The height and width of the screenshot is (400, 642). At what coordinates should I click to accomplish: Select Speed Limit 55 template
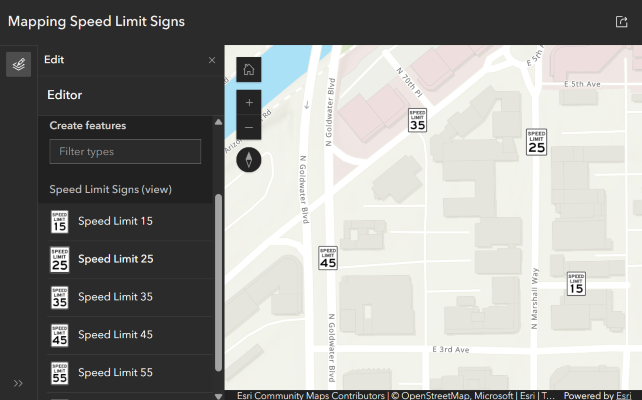pyautogui.click(x=130, y=373)
